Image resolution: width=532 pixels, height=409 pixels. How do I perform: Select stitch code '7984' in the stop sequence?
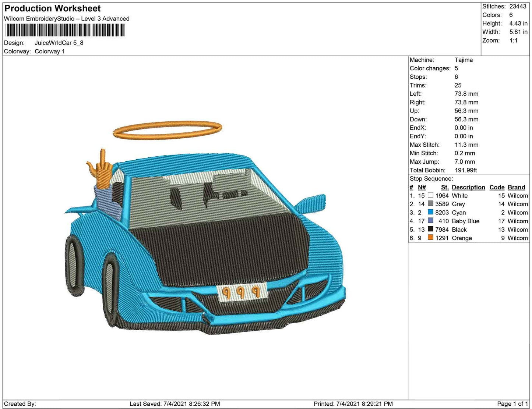click(442, 230)
